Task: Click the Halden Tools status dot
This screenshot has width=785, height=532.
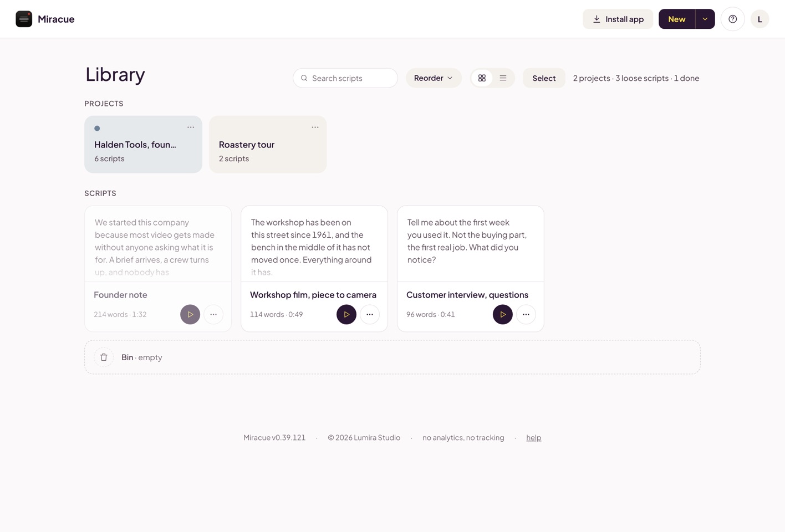Action: 97,128
